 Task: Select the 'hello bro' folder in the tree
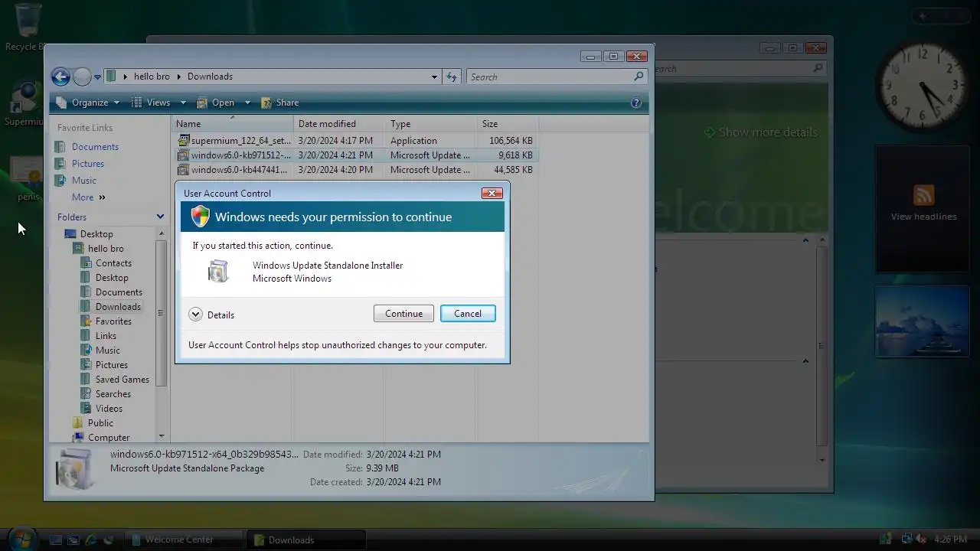(106, 249)
